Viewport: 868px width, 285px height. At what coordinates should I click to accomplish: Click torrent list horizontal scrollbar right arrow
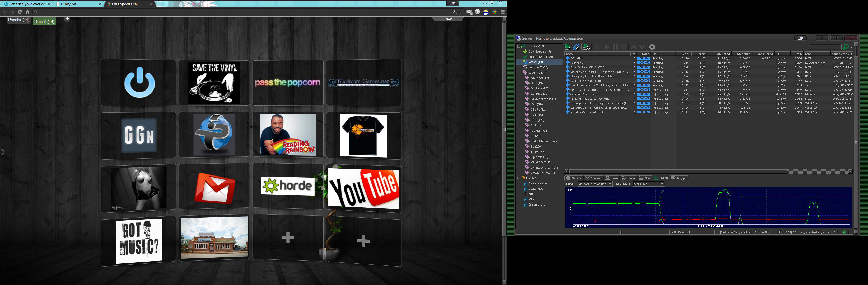[x=850, y=171]
